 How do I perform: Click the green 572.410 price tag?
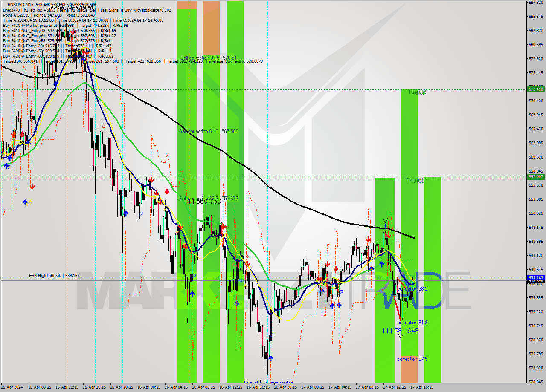click(x=536, y=89)
